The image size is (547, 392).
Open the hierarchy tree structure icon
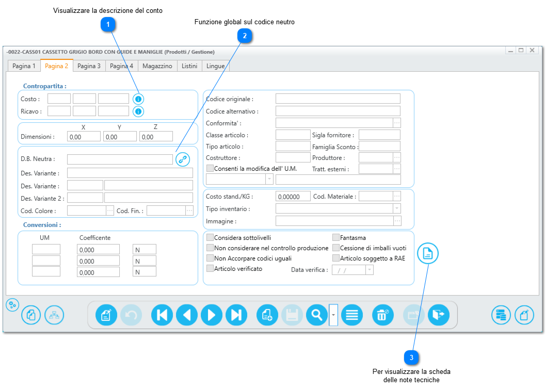[x=54, y=315]
